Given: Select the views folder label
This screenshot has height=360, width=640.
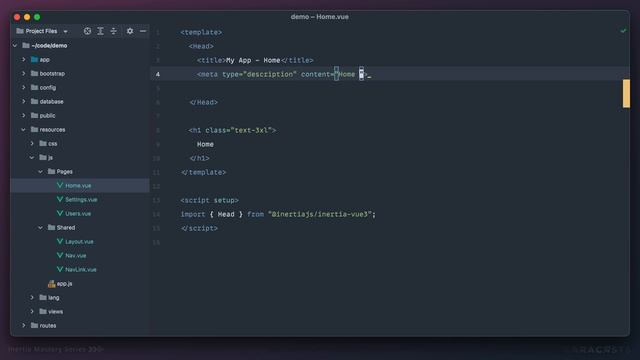Looking at the screenshot, I should tap(56, 311).
